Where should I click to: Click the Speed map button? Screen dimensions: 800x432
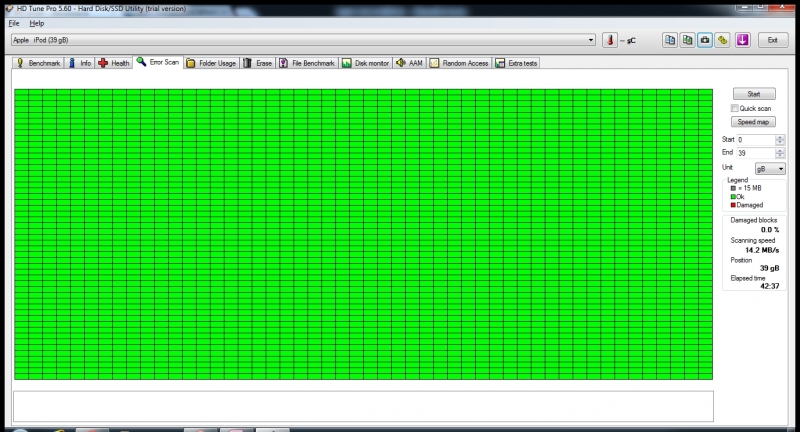753,121
